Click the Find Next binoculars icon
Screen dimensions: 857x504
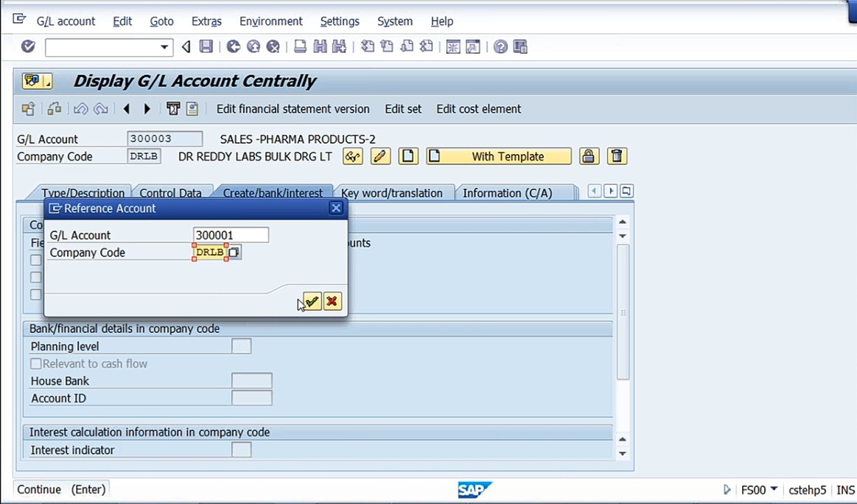340,46
